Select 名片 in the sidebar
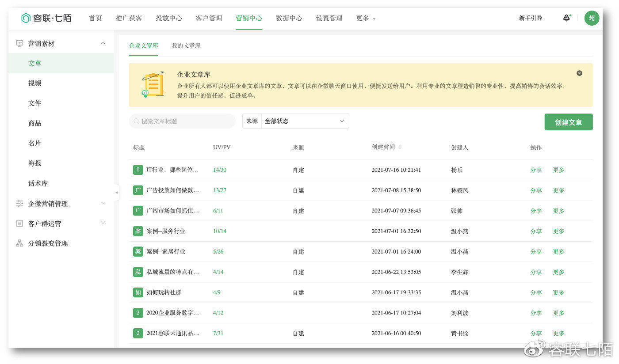Image resolution: width=619 pixels, height=364 pixels. [x=35, y=143]
